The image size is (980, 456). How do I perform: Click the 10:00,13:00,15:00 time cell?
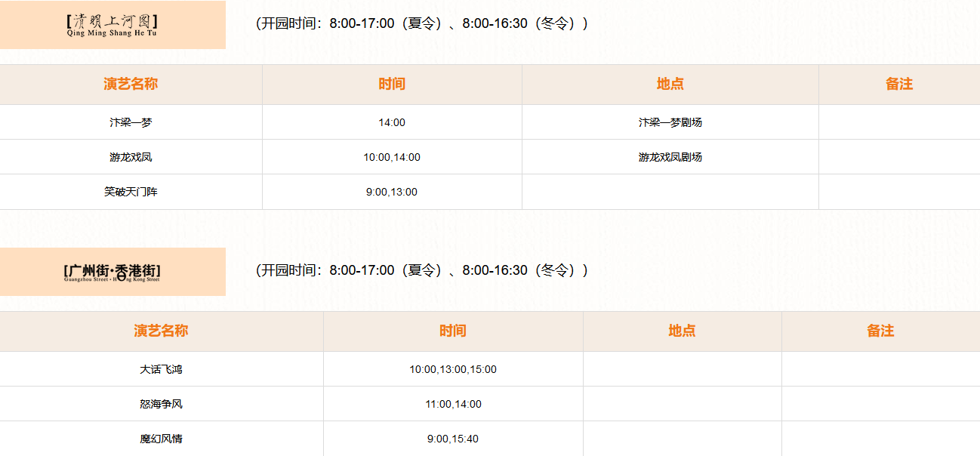(x=453, y=369)
